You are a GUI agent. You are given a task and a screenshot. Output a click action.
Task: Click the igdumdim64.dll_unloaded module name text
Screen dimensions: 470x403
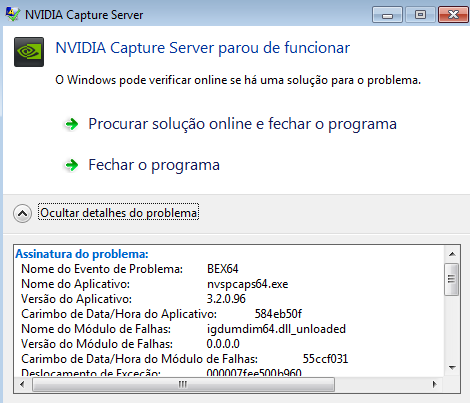(x=276, y=329)
